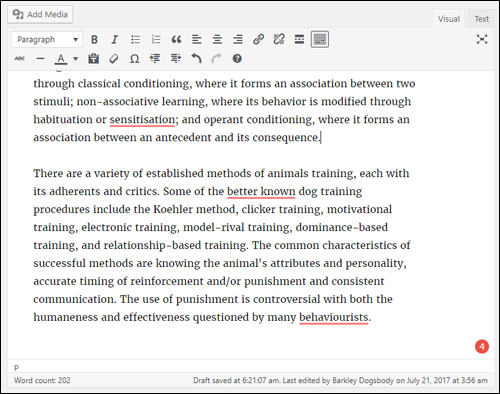Open text color picker dropdown arrow
Screen dimensions: 500x394
pyautogui.click(x=76, y=59)
